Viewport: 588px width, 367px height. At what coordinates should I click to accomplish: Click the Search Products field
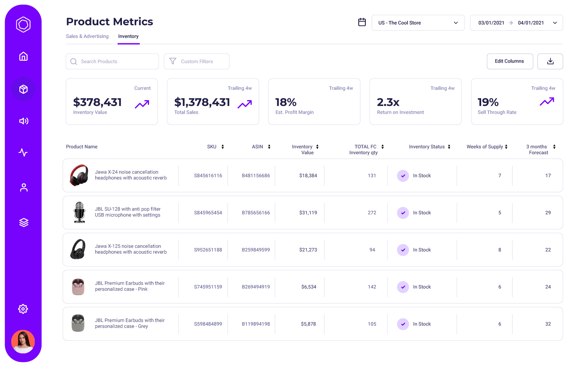click(112, 61)
